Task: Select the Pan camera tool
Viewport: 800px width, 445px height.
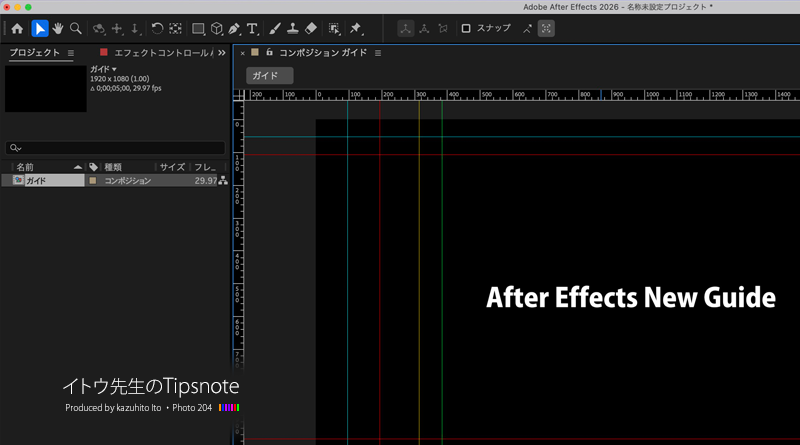Action: [117, 29]
